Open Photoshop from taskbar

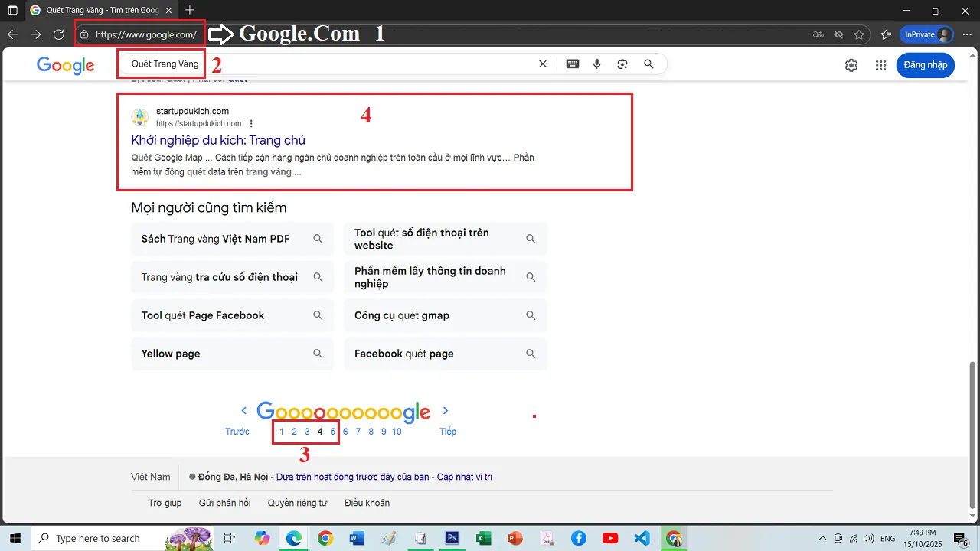tap(452, 538)
